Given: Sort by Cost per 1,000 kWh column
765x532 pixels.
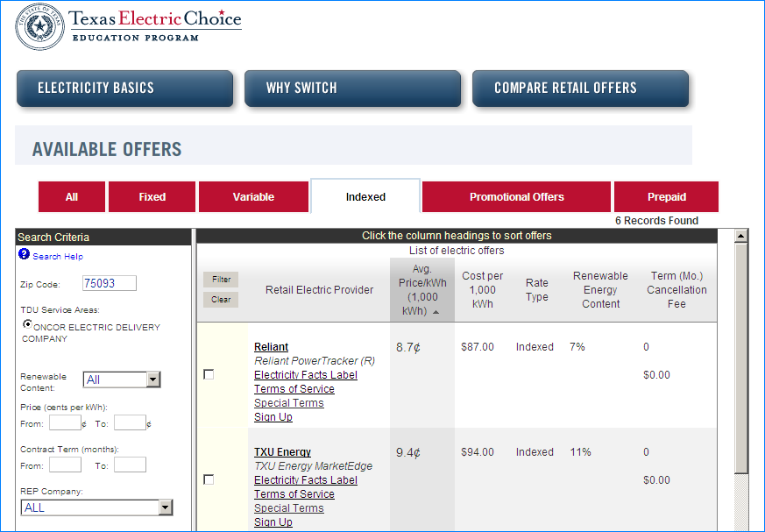Looking at the screenshot, I should [x=483, y=290].
